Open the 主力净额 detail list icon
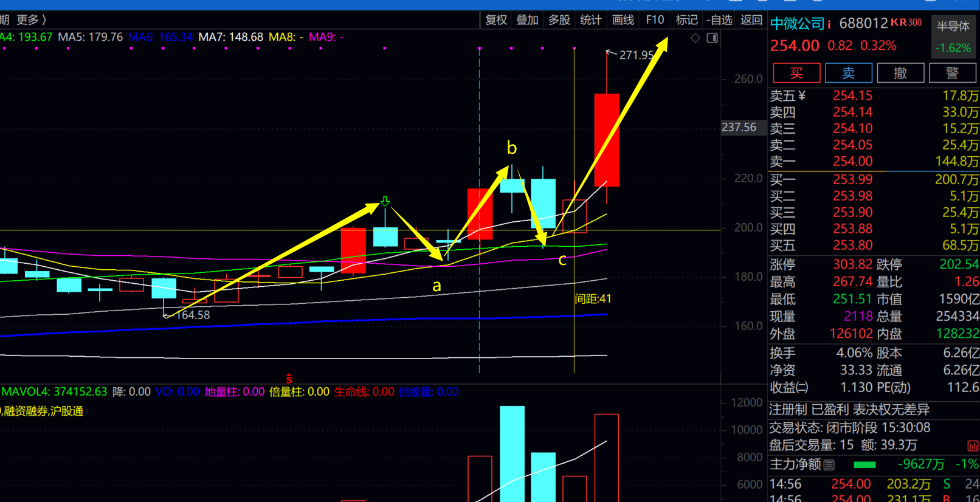The height and width of the screenshot is (502, 980). tap(829, 465)
